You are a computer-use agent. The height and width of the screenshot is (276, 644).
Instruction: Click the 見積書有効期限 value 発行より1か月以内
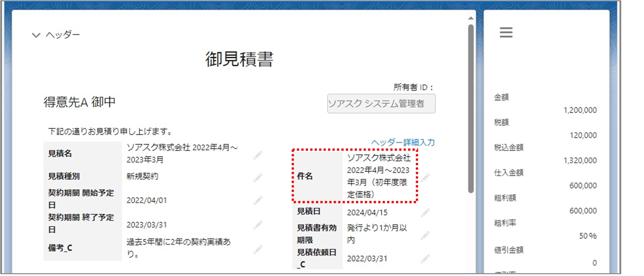pos(377,234)
